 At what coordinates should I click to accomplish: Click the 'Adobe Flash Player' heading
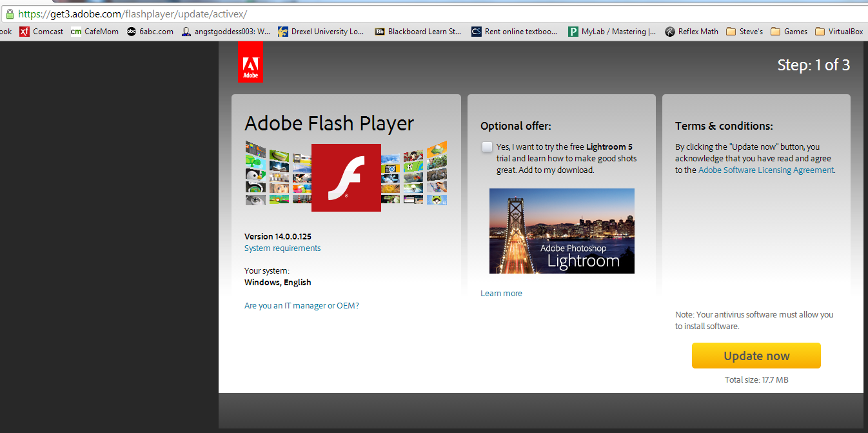point(329,123)
